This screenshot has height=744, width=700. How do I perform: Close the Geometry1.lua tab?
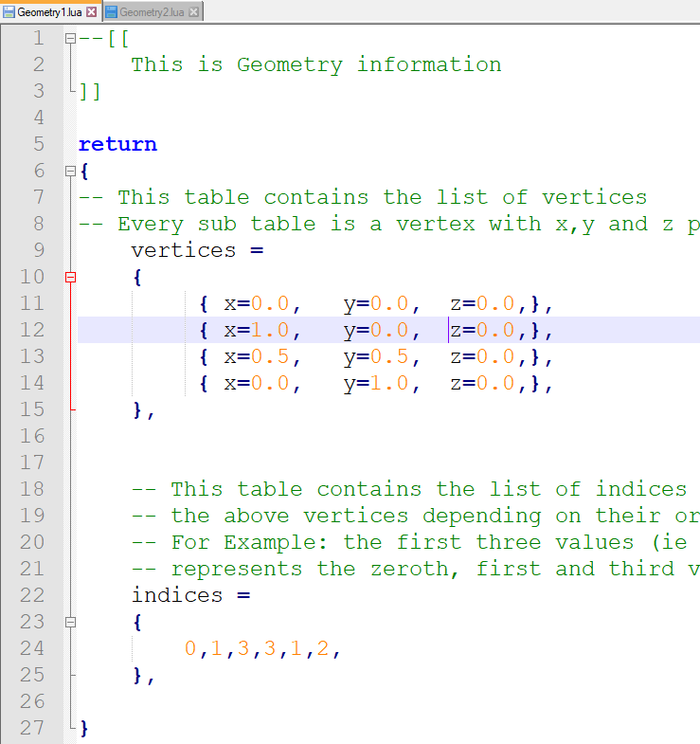pos(92,12)
